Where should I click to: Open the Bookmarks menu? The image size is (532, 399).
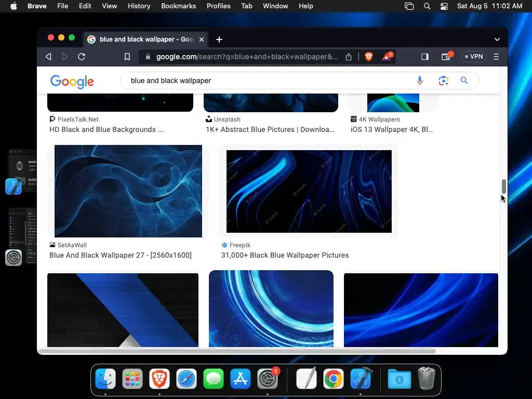pos(179,6)
